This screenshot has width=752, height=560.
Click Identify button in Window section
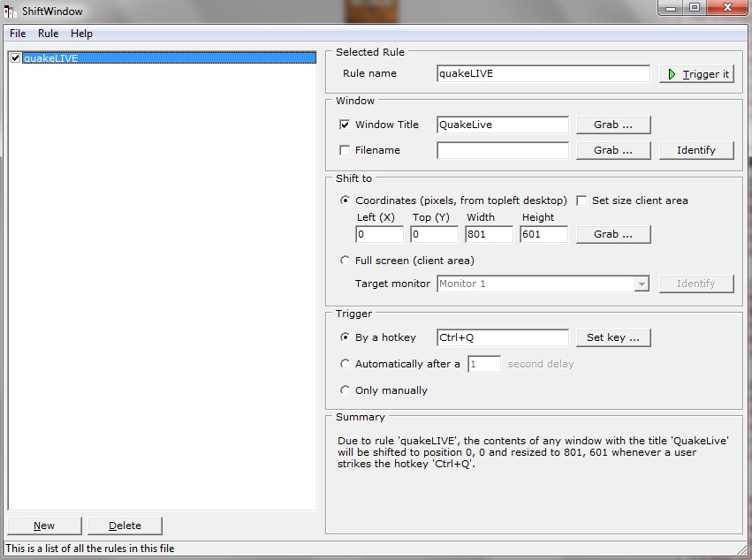coord(696,150)
